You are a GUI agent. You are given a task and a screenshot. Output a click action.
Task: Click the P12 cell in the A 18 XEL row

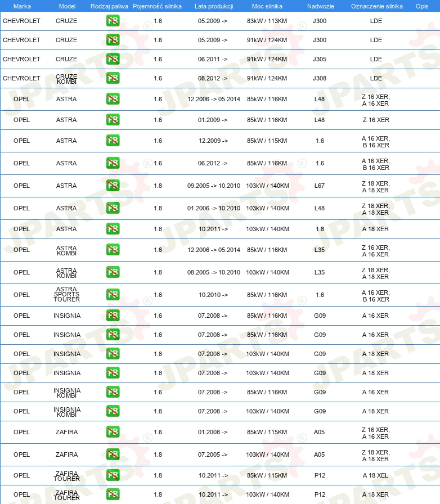click(x=320, y=475)
